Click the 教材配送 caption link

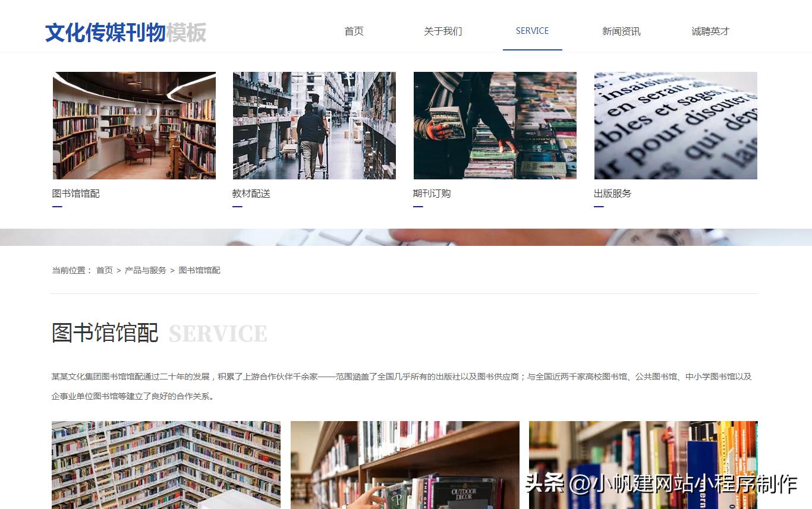point(250,193)
